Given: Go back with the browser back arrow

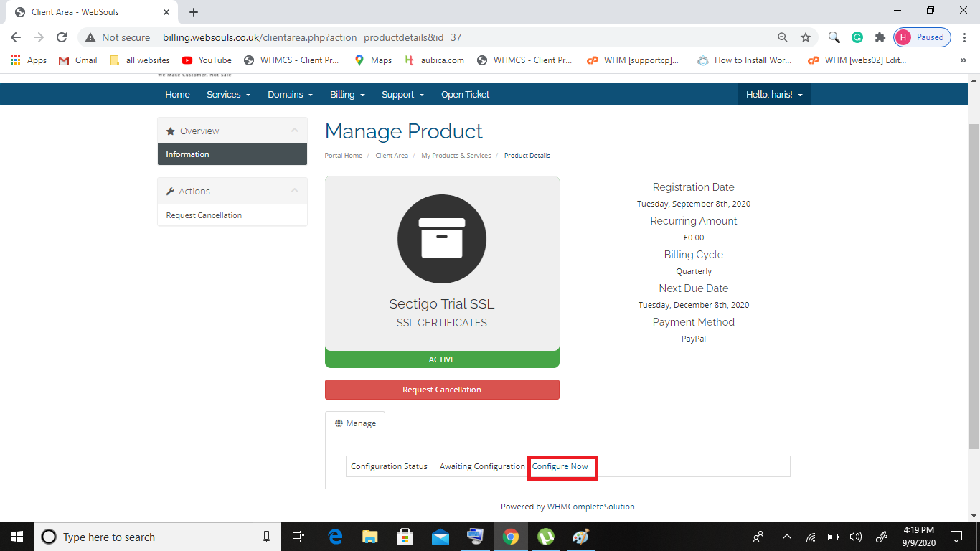Looking at the screenshot, I should pyautogui.click(x=16, y=37).
